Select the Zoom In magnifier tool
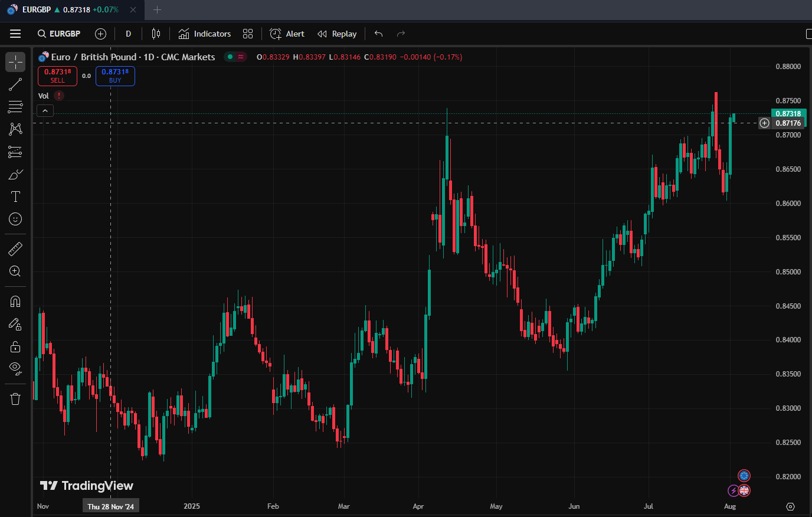The height and width of the screenshot is (517, 812). pyautogui.click(x=15, y=271)
